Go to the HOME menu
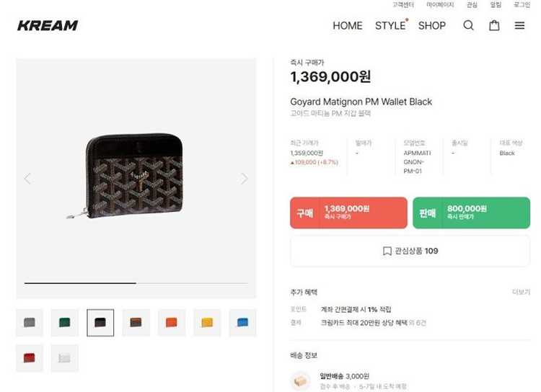This screenshot has height=392, width=541. pyautogui.click(x=348, y=25)
